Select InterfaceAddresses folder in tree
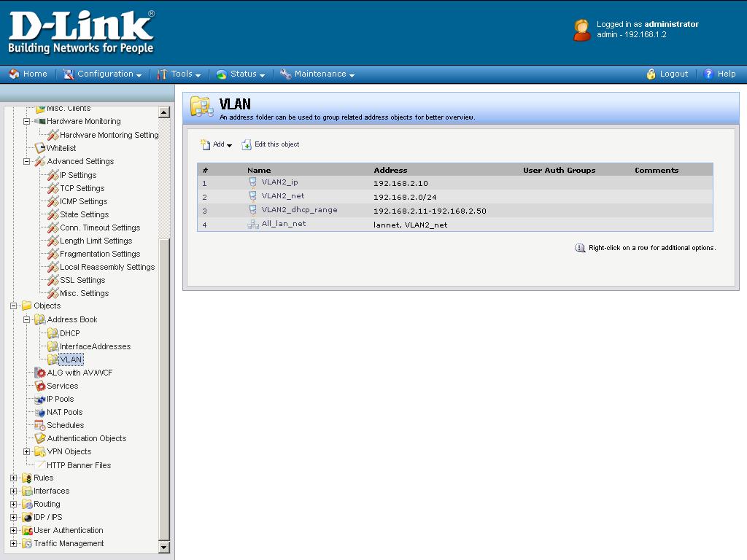Image resolution: width=747 pixels, height=560 pixels. pos(95,346)
